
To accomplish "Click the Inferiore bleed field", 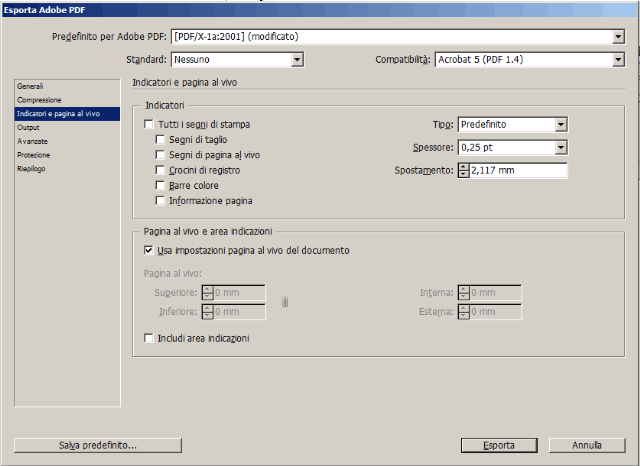I will click(x=240, y=312).
